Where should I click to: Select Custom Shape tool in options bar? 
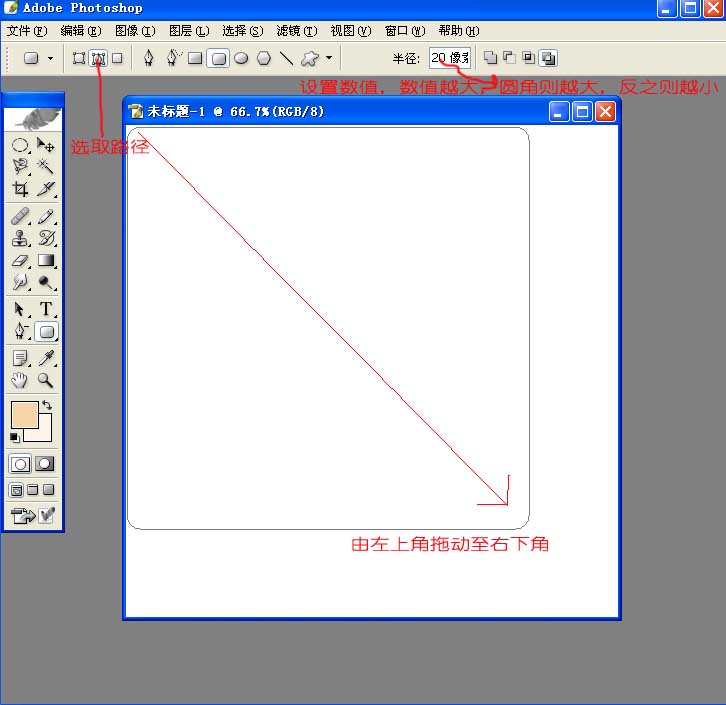(310, 58)
